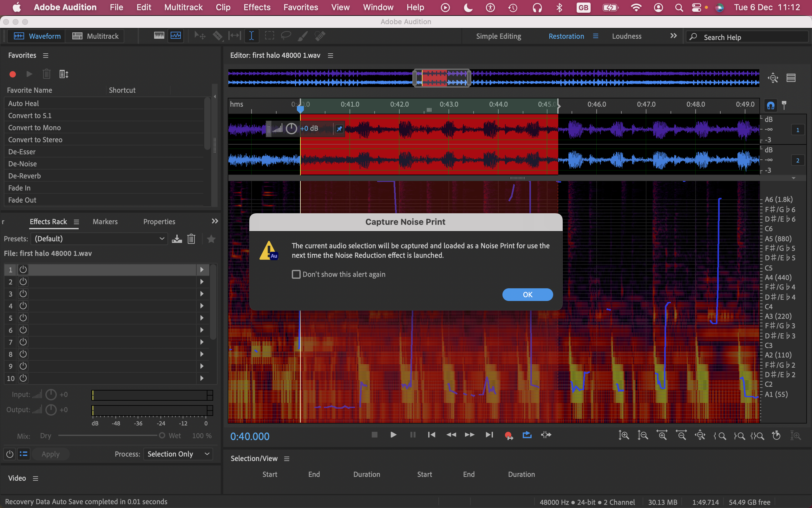Click the Apply button in Effects Rack
This screenshot has width=812, height=508.
click(x=51, y=454)
